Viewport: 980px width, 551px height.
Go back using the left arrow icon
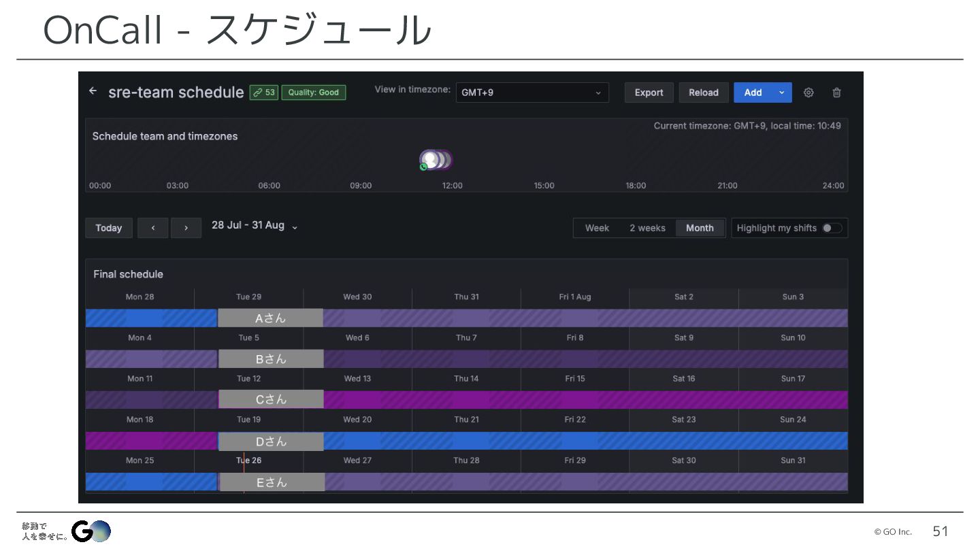tap(93, 91)
